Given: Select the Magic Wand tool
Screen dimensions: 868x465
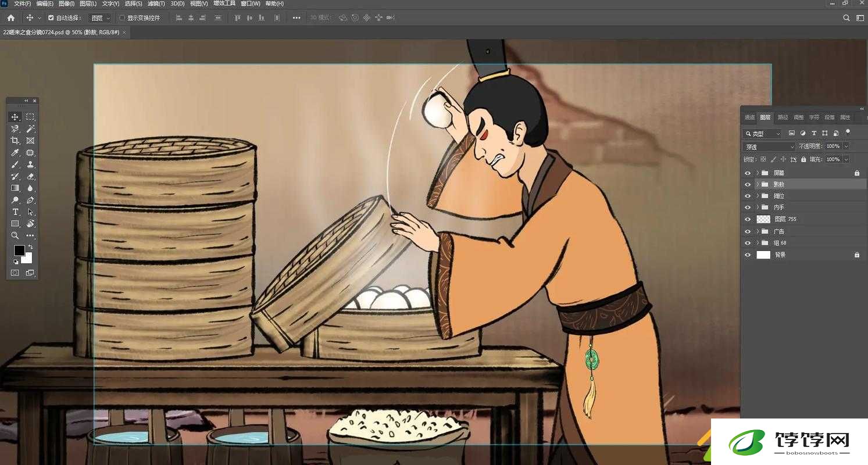Looking at the screenshot, I should (30, 128).
